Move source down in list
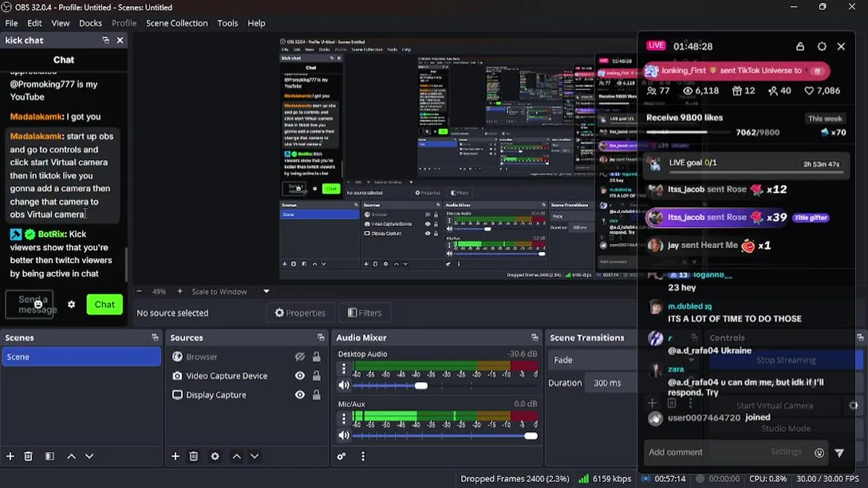 [x=254, y=456]
